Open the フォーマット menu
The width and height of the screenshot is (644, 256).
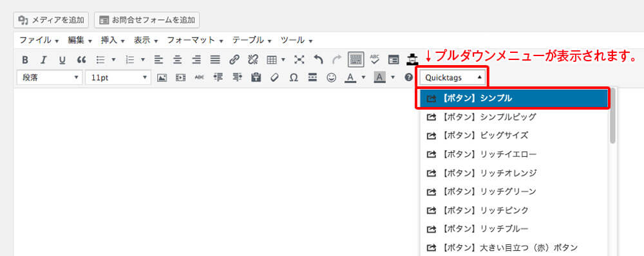point(194,41)
